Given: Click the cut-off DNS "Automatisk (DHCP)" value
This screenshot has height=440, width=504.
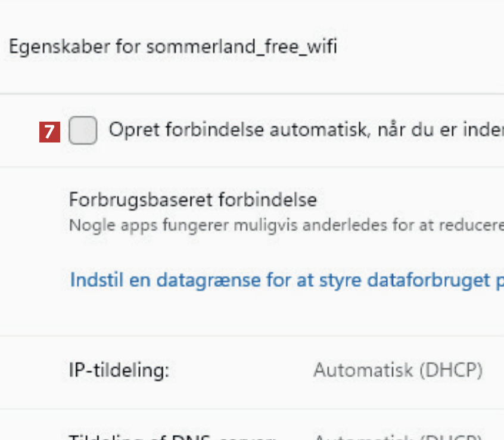Looking at the screenshot, I should (x=397, y=437).
